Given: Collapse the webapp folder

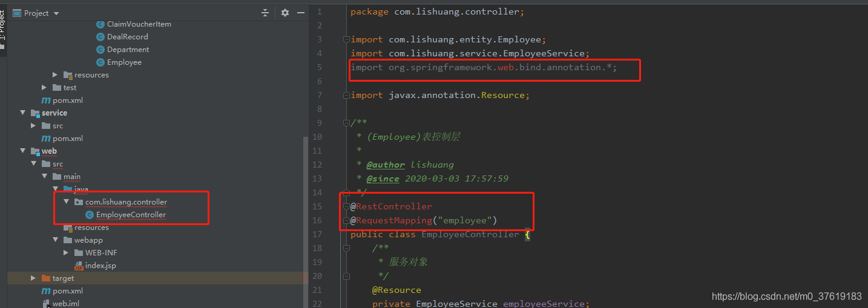Looking at the screenshot, I should 55,240.
